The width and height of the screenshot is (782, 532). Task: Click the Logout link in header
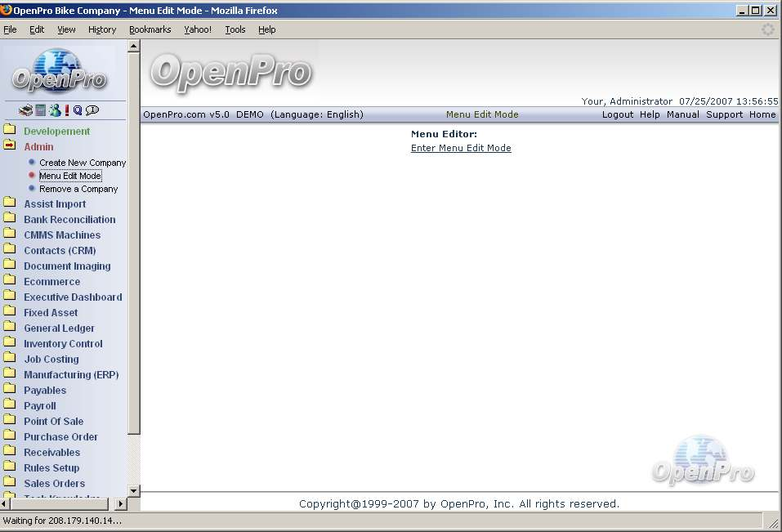click(x=617, y=114)
